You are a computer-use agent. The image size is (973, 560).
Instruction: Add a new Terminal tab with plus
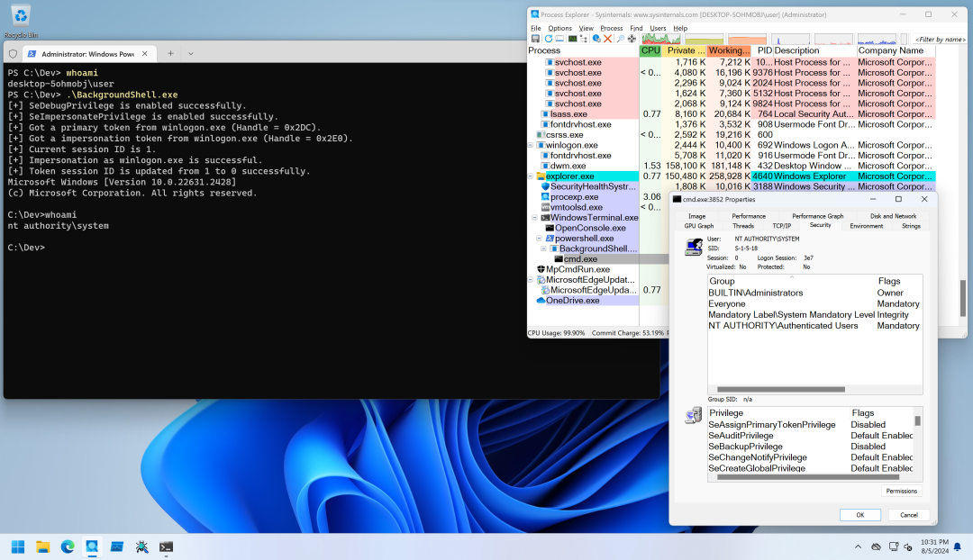[x=170, y=54]
